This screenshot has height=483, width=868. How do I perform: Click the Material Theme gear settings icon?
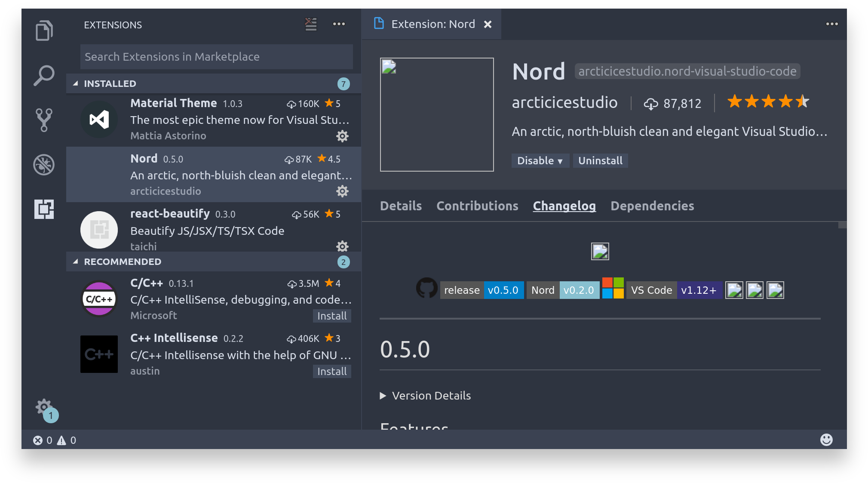point(343,136)
